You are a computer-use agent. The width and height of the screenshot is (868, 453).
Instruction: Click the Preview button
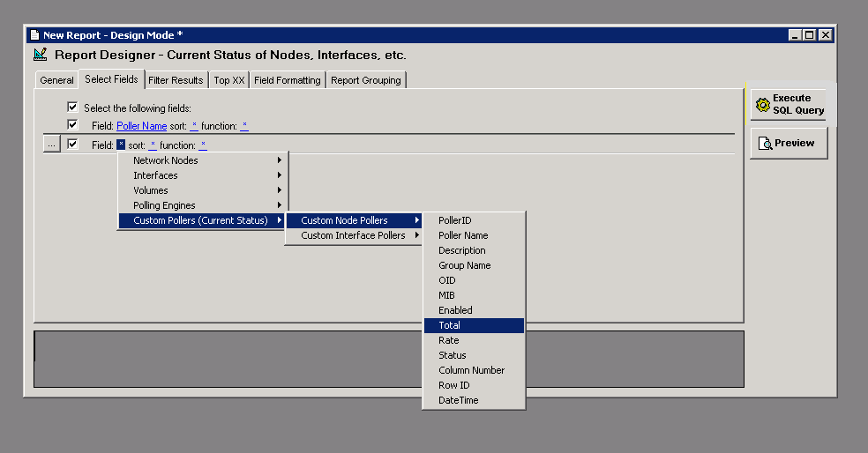[789, 144]
